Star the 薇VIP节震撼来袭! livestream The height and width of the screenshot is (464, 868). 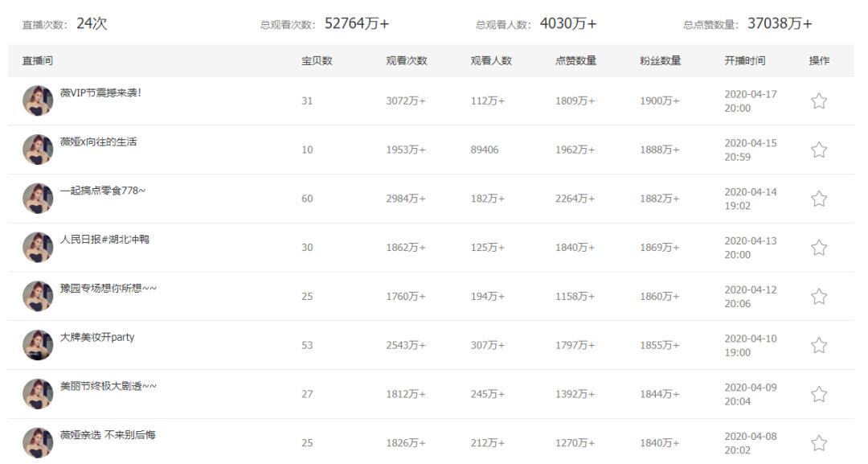tap(819, 101)
